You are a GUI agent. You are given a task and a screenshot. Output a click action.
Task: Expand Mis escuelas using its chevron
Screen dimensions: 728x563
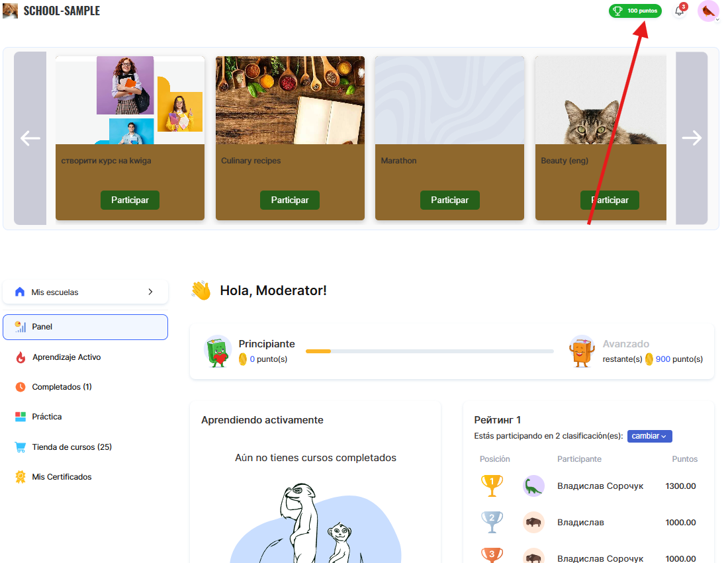151,292
